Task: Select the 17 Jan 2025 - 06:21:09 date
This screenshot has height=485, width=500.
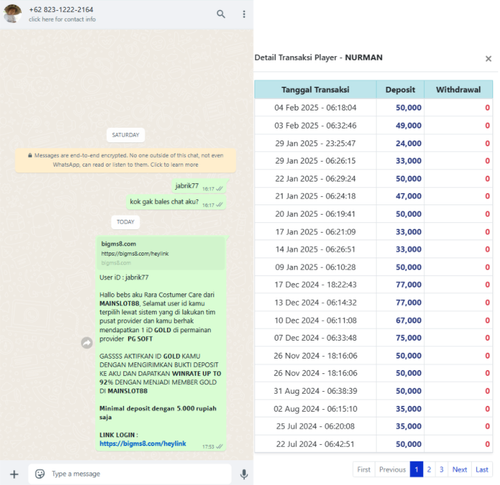Action: tap(315, 232)
